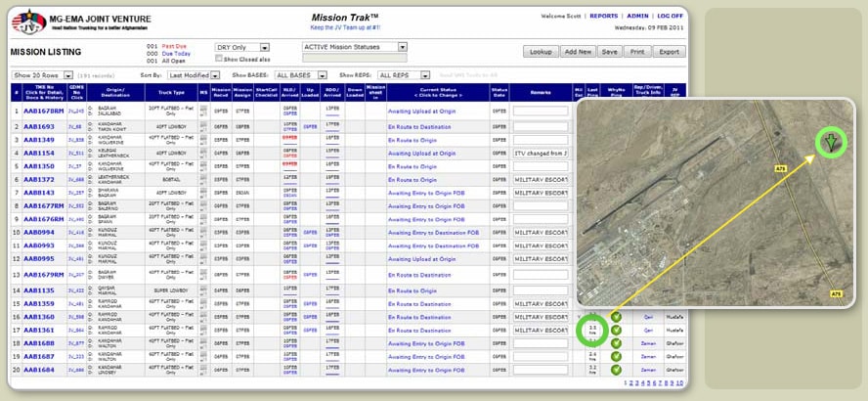This screenshot has height=401, width=868.
Task: Click the Remarks field for AAB1678RM
Action: tap(540, 111)
